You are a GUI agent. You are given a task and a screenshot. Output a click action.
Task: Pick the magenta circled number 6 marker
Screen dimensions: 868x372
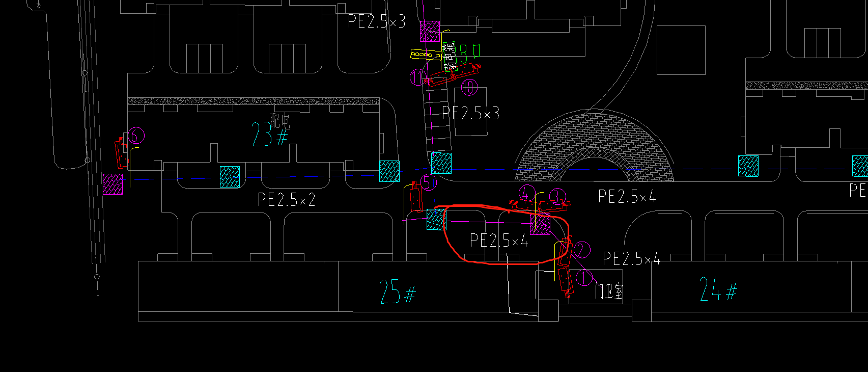point(136,136)
